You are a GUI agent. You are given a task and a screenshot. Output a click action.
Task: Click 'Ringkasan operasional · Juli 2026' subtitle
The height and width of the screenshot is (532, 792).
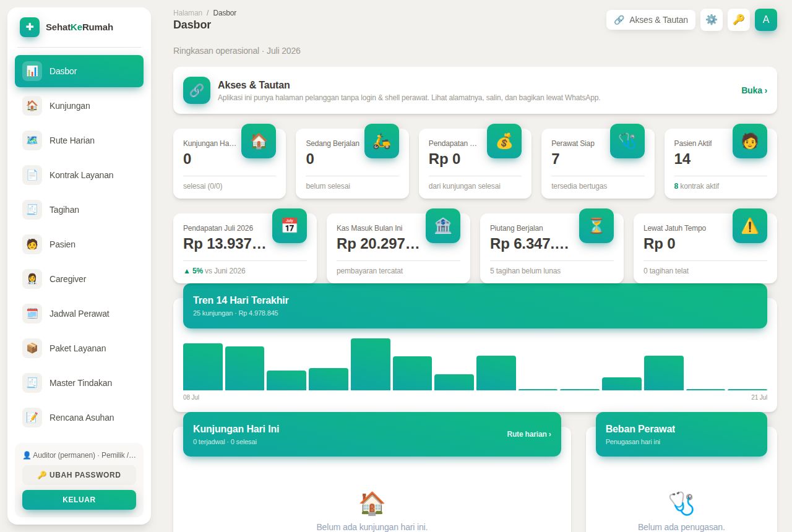point(237,51)
